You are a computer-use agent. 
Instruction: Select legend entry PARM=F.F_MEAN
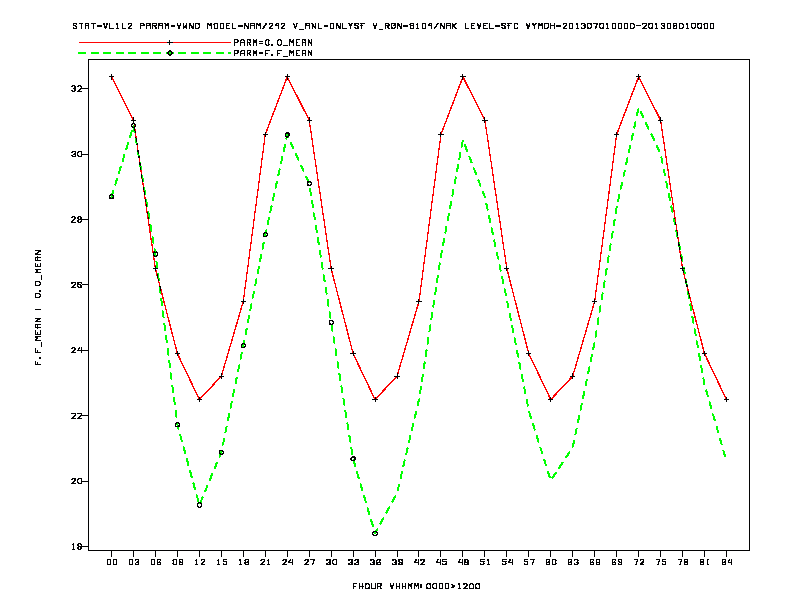(x=273, y=53)
